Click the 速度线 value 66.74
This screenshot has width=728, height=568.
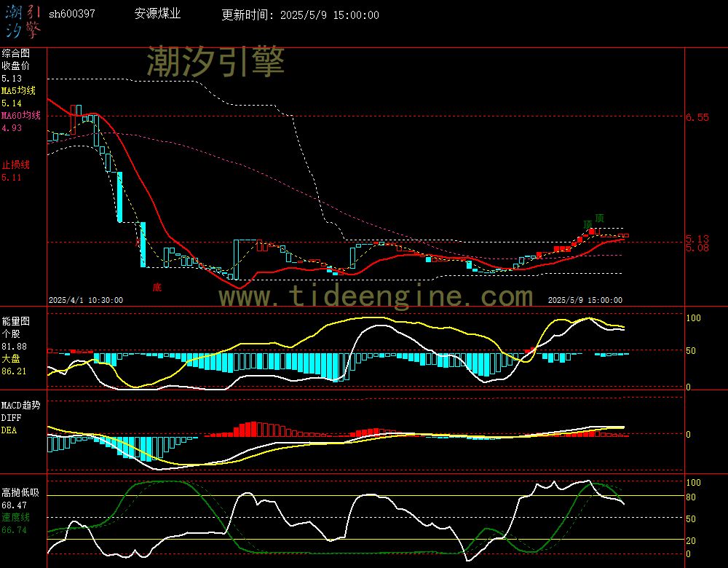[14, 530]
